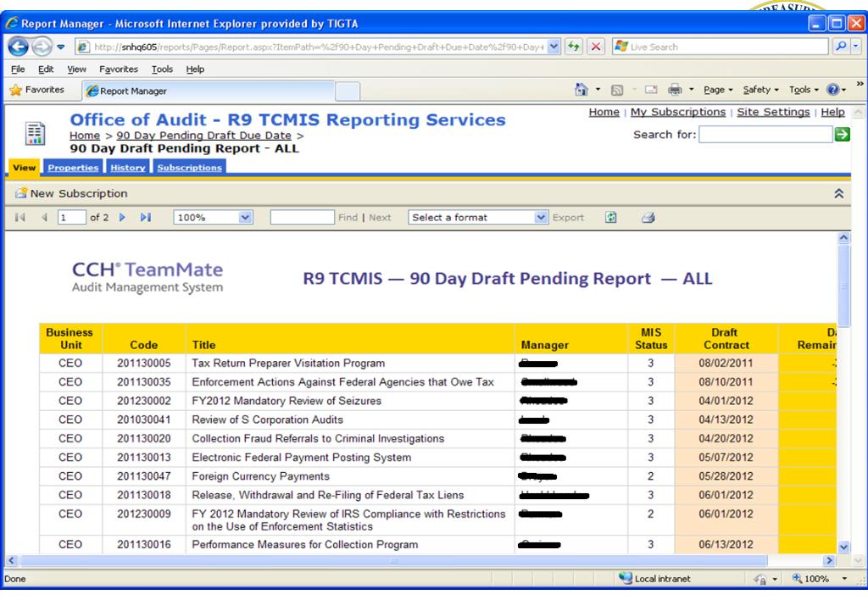Open the View menu

coord(76,69)
